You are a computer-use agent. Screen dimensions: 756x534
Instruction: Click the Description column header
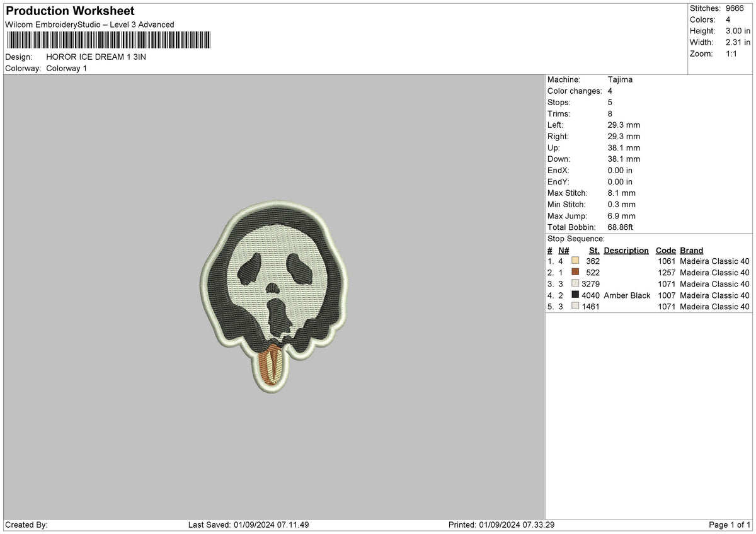coord(626,250)
